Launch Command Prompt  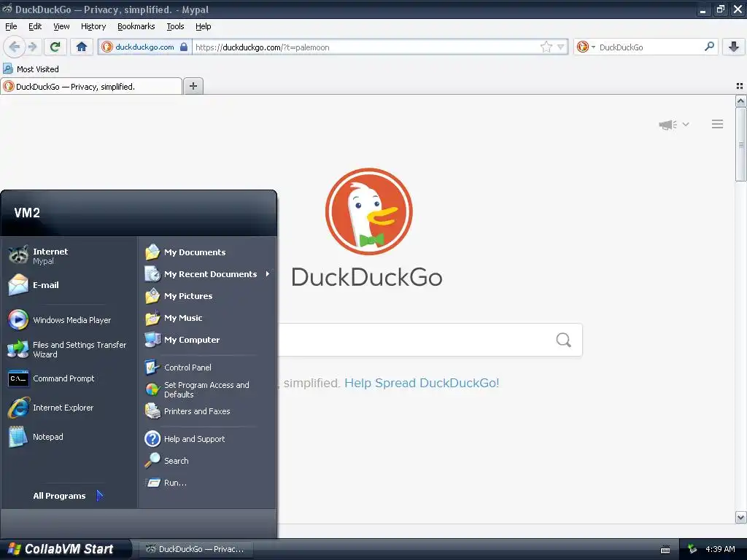point(69,378)
